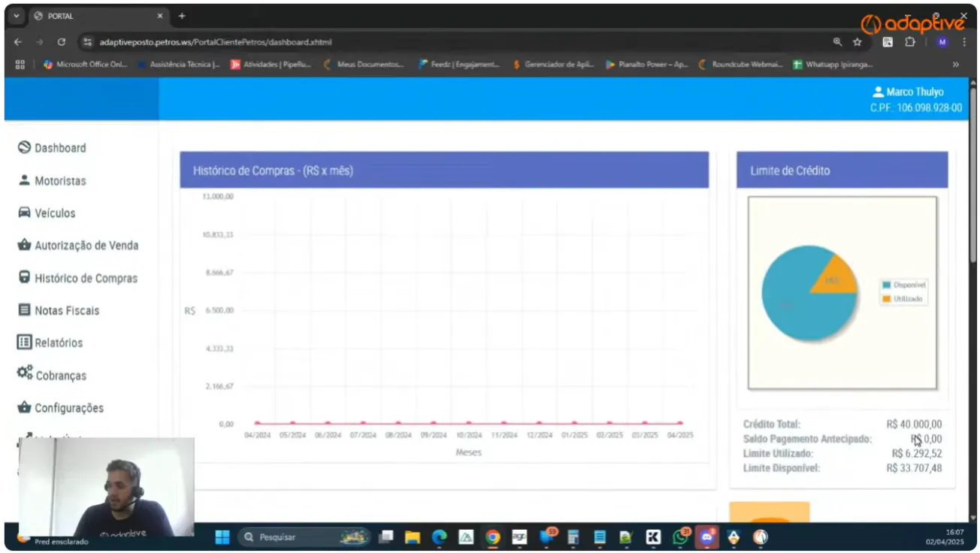Open the browser zoom magnifier icon
This screenshot has height=553, width=980.
click(838, 42)
